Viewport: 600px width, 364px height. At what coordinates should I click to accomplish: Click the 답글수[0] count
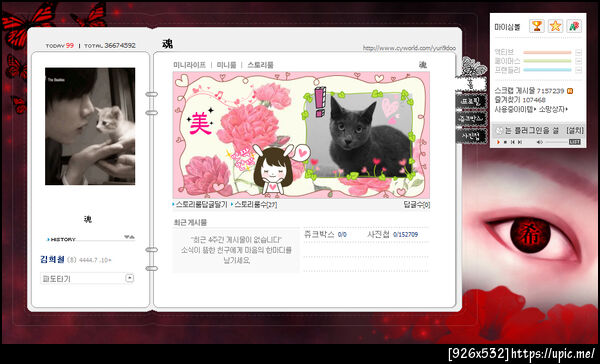(x=417, y=205)
